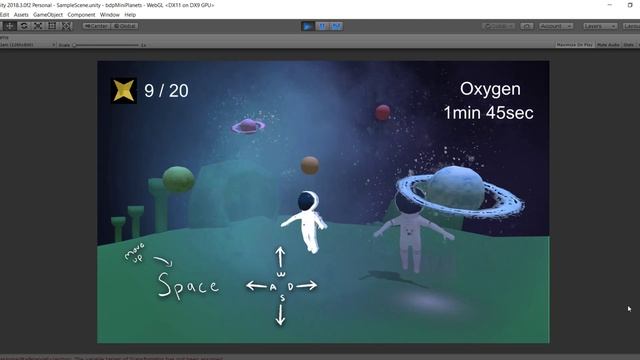Toggle Maximize On Play

click(x=574, y=45)
